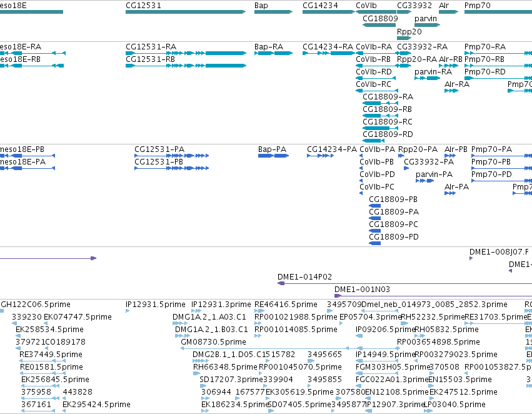532x414 pixels.
Task: Select the DME1-008J07.F feature
Action: point(471,258)
